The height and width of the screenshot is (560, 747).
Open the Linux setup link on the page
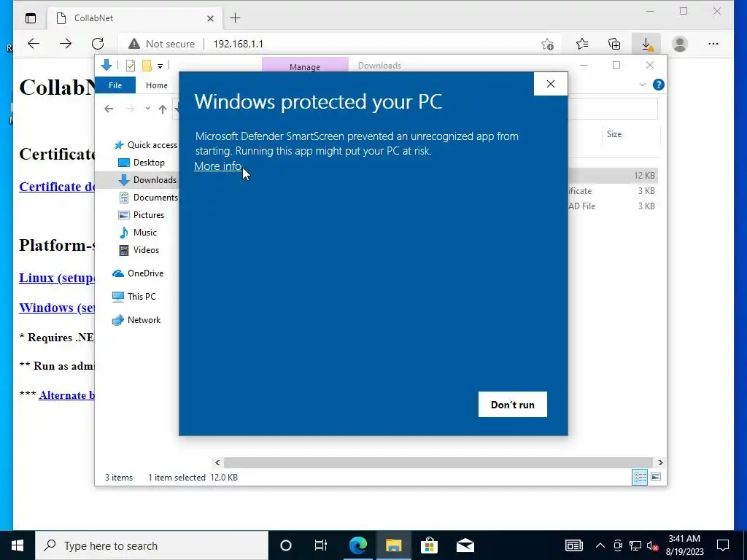[57, 278]
